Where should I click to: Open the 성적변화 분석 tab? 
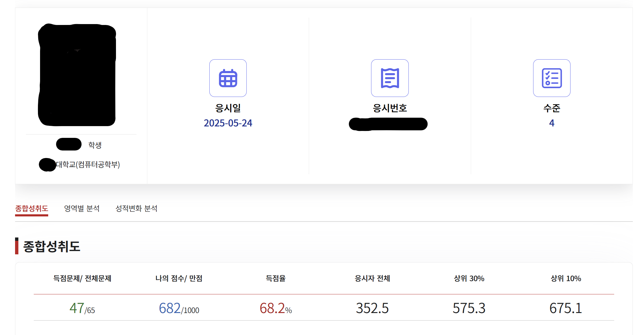click(137, 208)
